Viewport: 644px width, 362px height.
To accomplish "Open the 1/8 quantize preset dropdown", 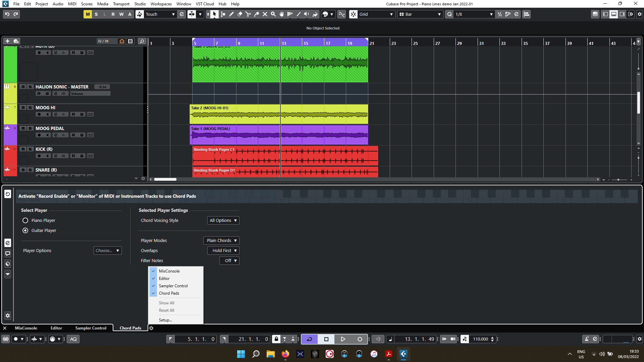I will 474,14.
